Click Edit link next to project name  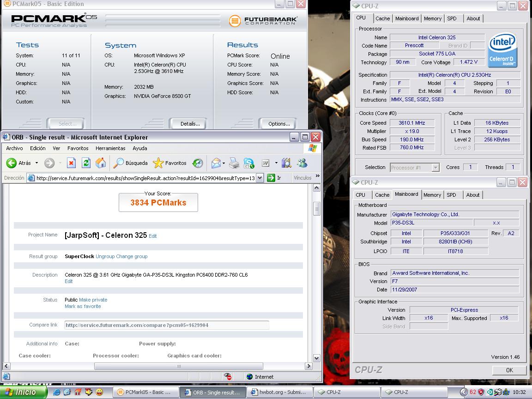pyautogui.click(x=153, y=236)
